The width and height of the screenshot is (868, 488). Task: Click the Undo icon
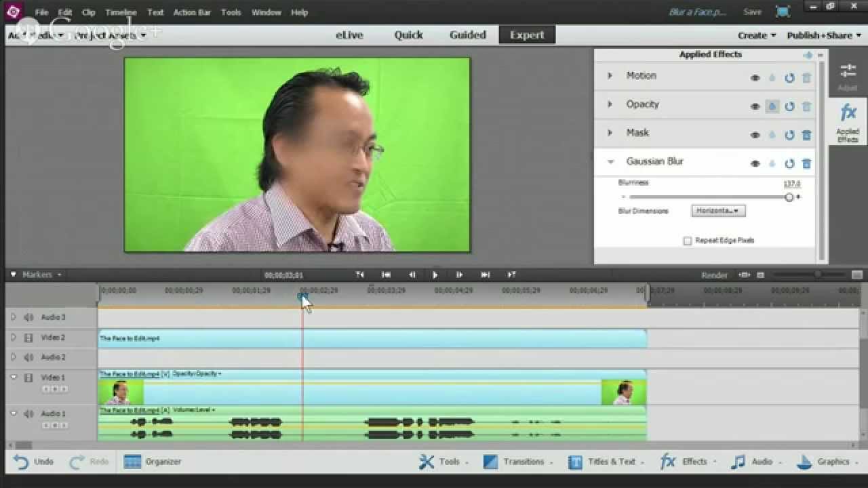click(x=21, y=462)
